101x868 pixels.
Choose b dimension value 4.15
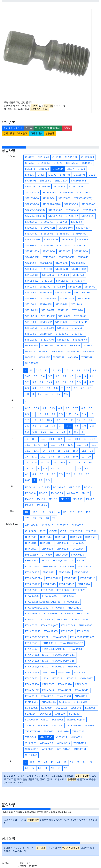coord(69,426)
